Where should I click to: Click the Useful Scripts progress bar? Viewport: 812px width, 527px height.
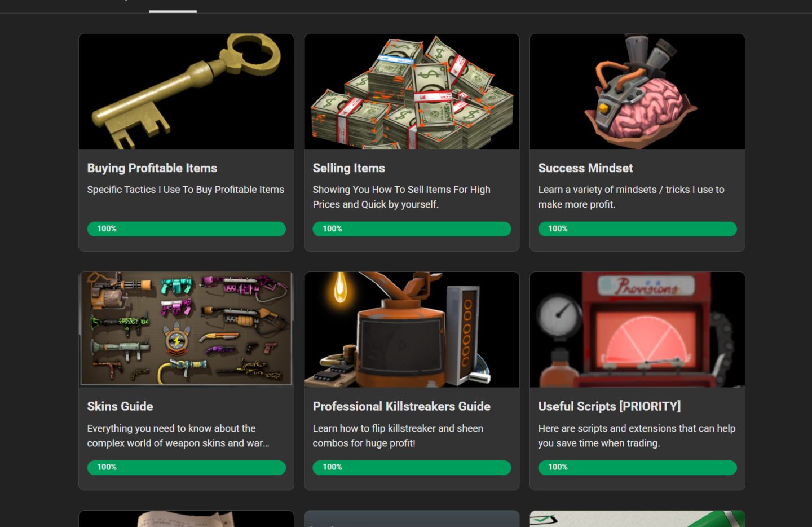[638, 467]
